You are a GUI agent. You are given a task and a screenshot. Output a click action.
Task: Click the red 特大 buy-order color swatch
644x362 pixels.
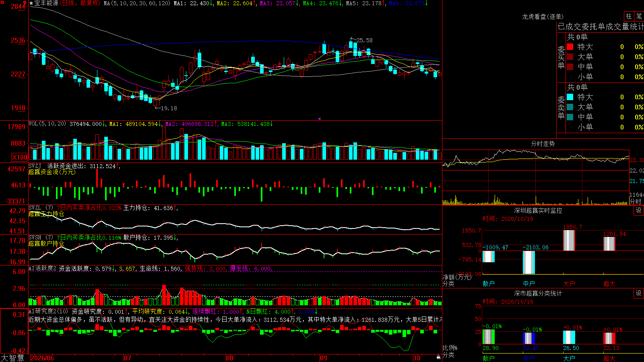click(570, 47)
